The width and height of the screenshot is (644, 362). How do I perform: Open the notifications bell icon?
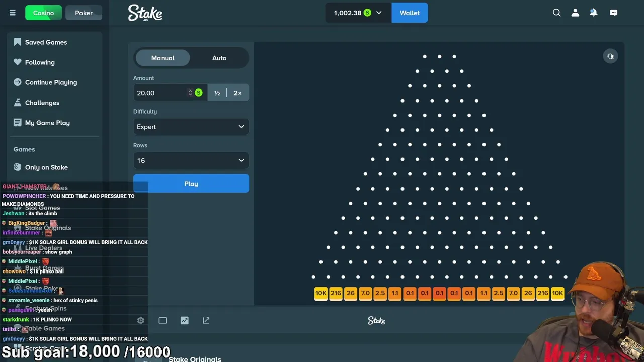(594, 13)
